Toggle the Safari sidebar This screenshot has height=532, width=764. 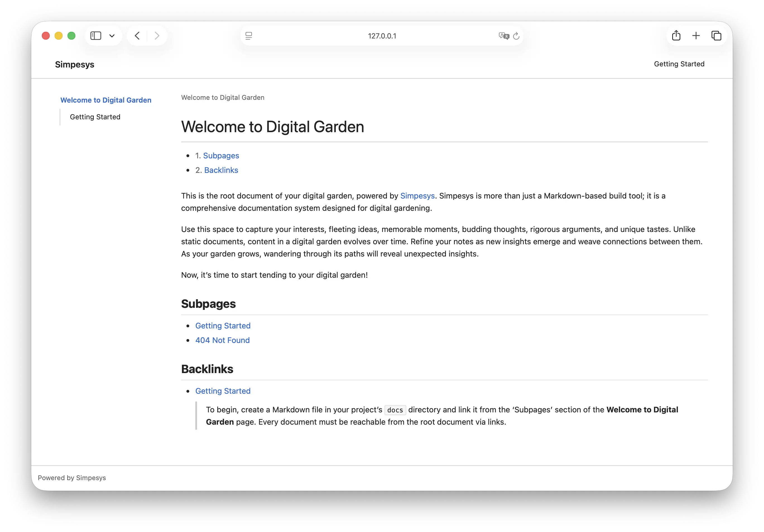[x=95, y=36]
